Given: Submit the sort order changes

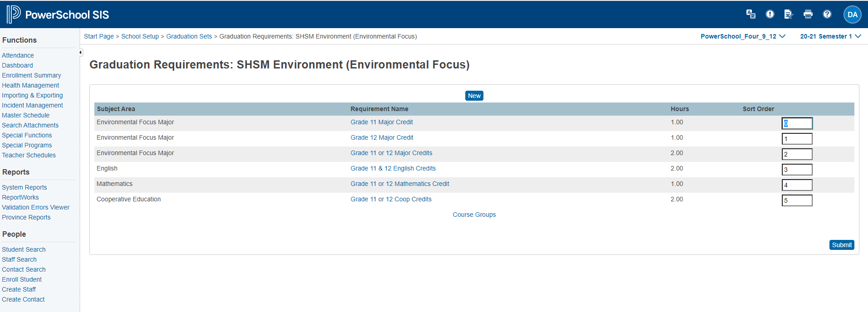Looking at the screenshot, I should 841,245.
